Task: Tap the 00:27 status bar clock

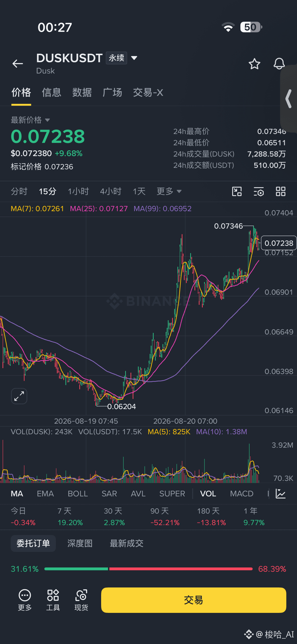Action: [55, 27]
